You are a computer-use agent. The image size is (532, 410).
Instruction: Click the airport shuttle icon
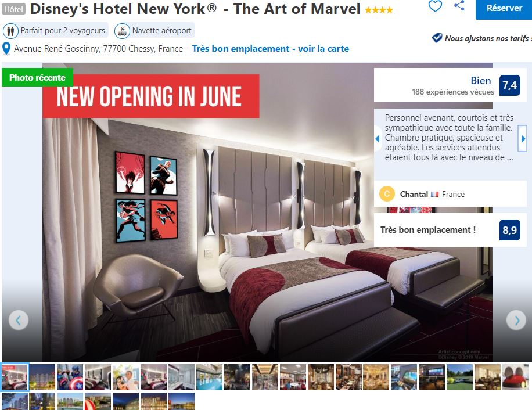point(122,31)
